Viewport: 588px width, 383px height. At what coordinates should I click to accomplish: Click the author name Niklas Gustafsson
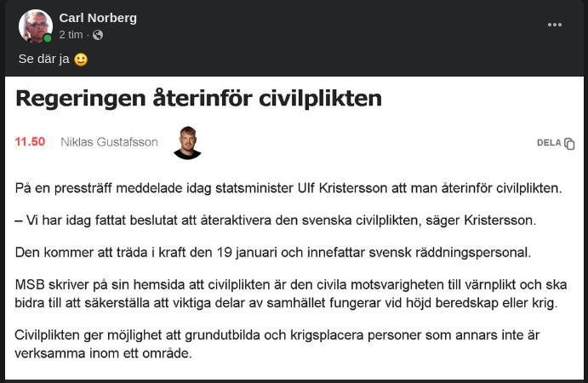(109, 142)
